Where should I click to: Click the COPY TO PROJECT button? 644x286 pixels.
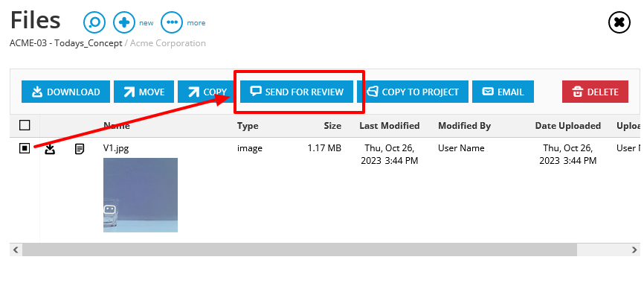tap(413, 92)
